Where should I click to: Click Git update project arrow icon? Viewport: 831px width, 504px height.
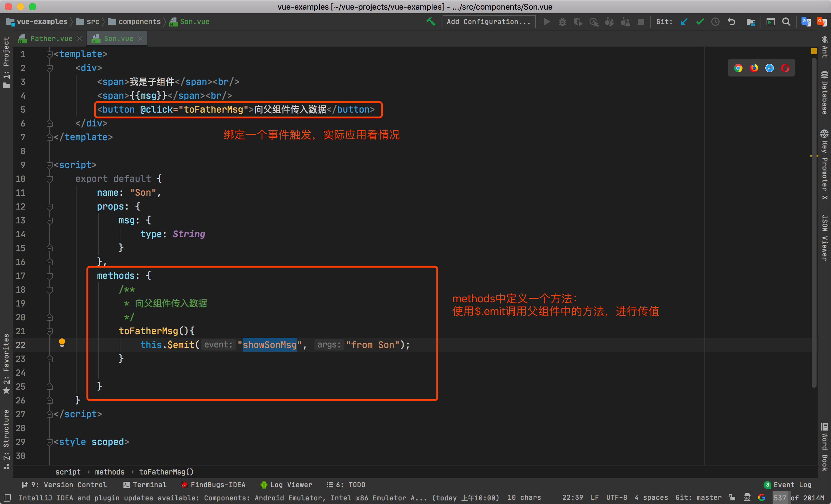684,22
